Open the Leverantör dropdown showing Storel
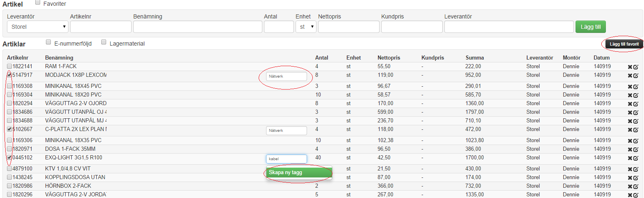Screen dimensions: 644x198 pos(37,27)
